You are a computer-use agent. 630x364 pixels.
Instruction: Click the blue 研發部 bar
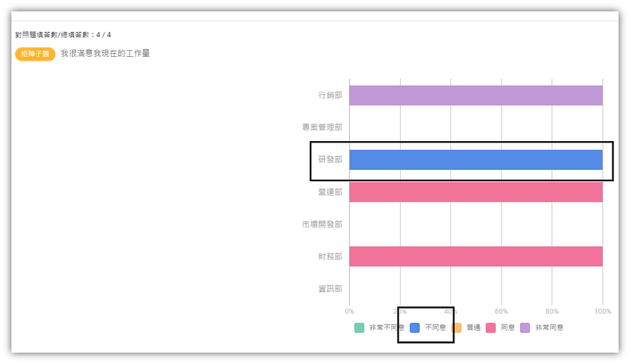pos(476,160)
